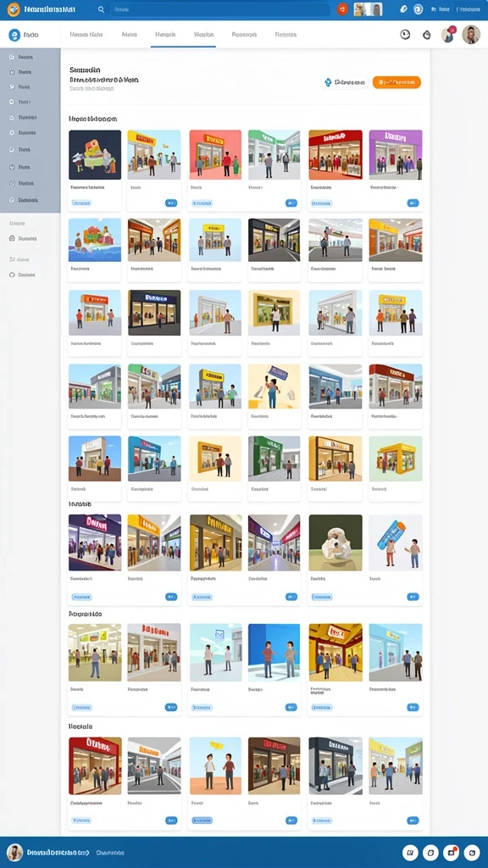The image size is (488, 868).
Task: Click the white button with blue diamond icon
Action: coord(345,82)
